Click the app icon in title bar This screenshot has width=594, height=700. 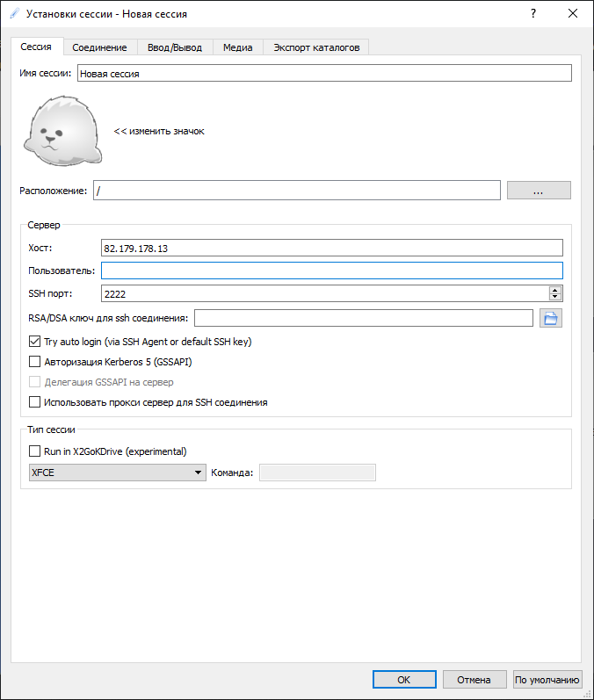pos(13,14)
